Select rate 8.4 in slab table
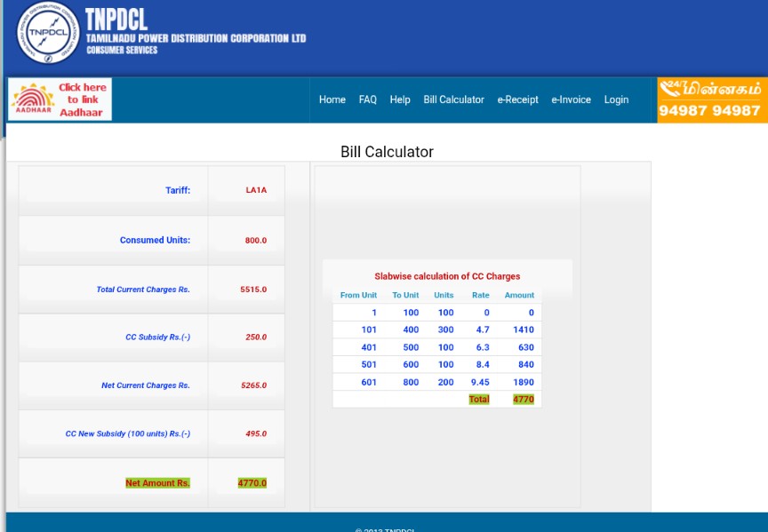Viewport: 768px width, 532px height. click(483, 365)
